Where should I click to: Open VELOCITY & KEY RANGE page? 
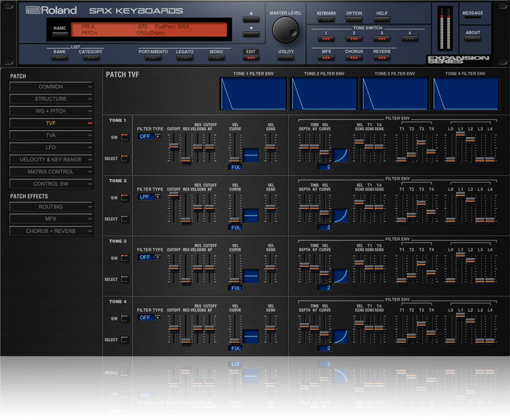pos(51,159)
